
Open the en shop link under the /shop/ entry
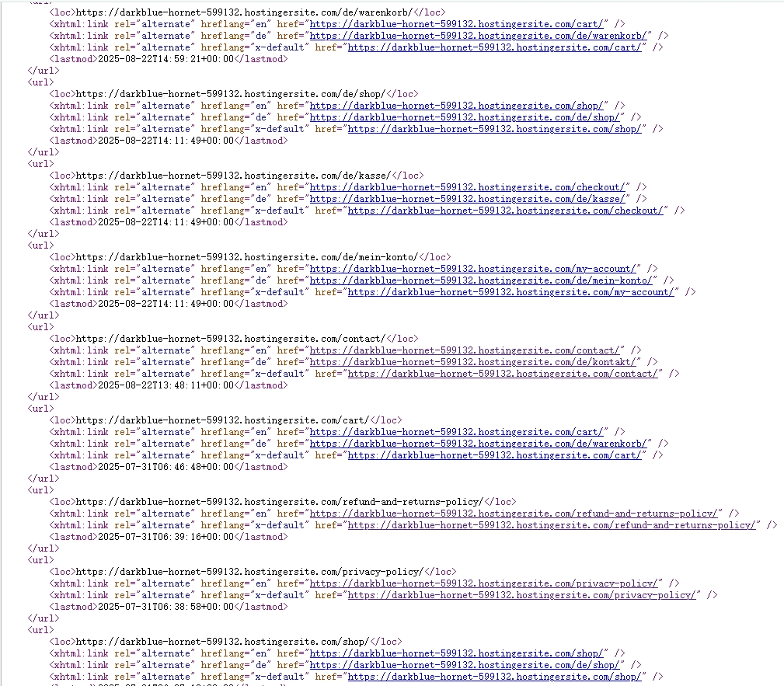pyautogui.click(x=457, y=653)
